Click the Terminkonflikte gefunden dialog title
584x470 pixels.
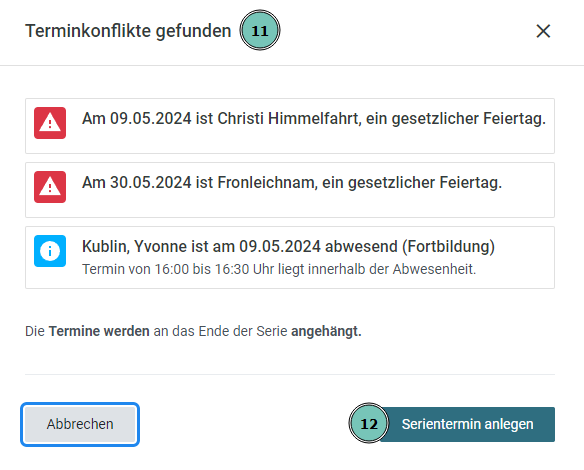128,31
